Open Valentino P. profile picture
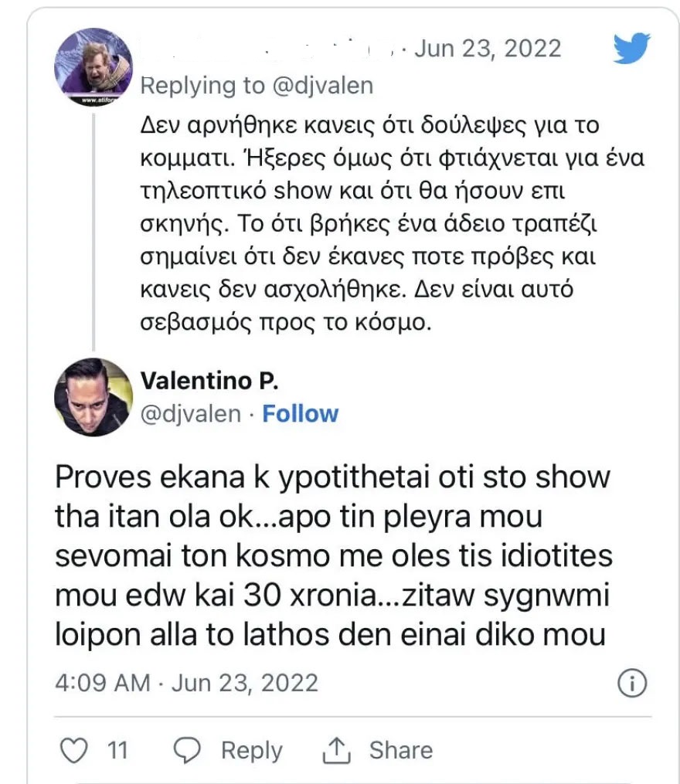Screen dimensions: 680x784 click(93, 397)
